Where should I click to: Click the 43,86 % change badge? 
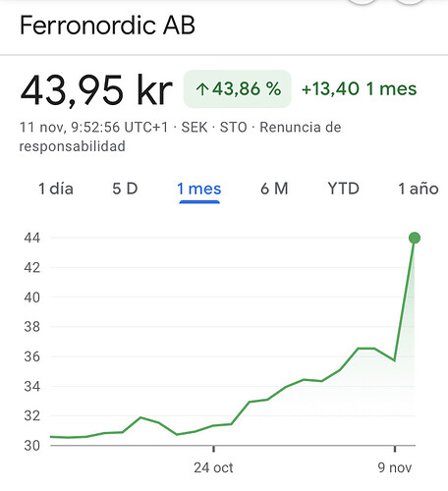238,89
